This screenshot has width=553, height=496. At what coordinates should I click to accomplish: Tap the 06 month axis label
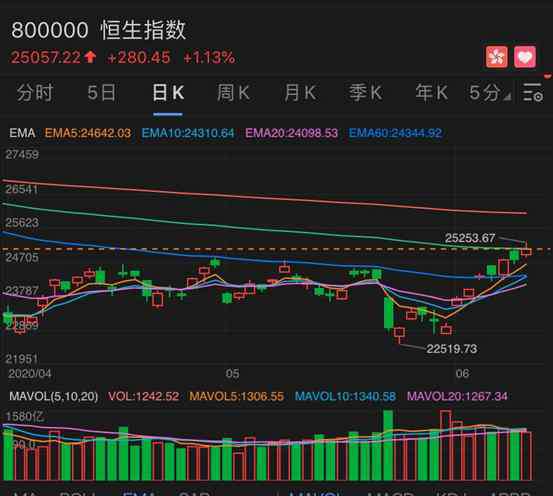(x=462, y=373)
